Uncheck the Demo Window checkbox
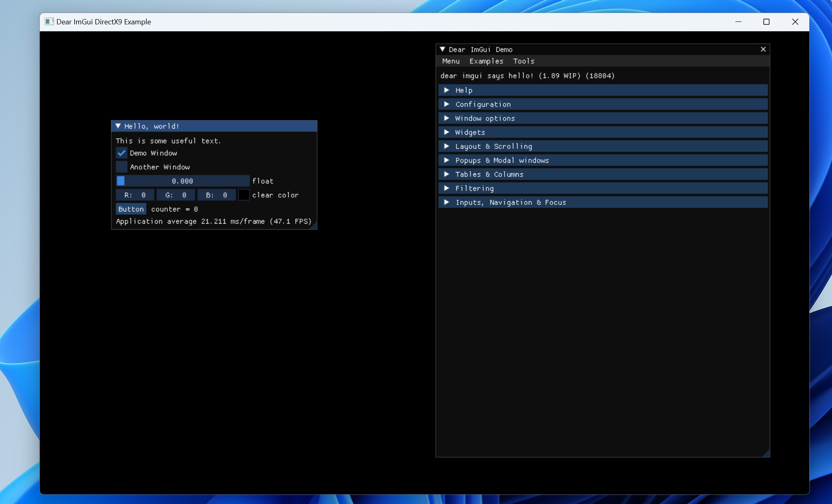The width and height of the screenshot is (832, 504). [x=121, y=153]
